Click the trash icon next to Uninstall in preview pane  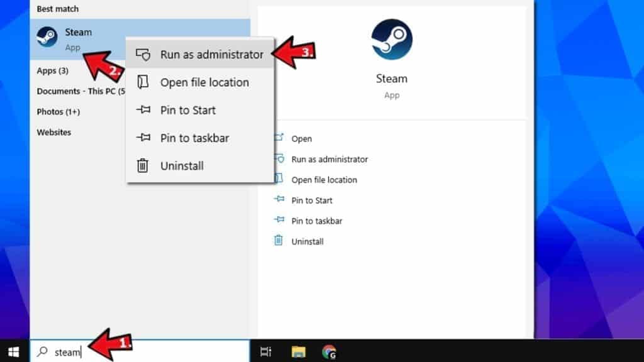[x=279, y=240]
